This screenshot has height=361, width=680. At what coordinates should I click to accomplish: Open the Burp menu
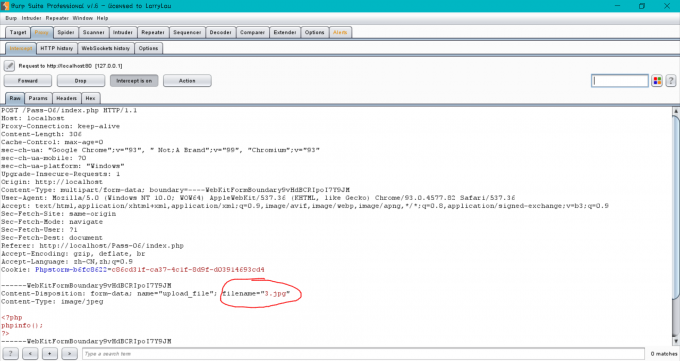coord(11,18)
